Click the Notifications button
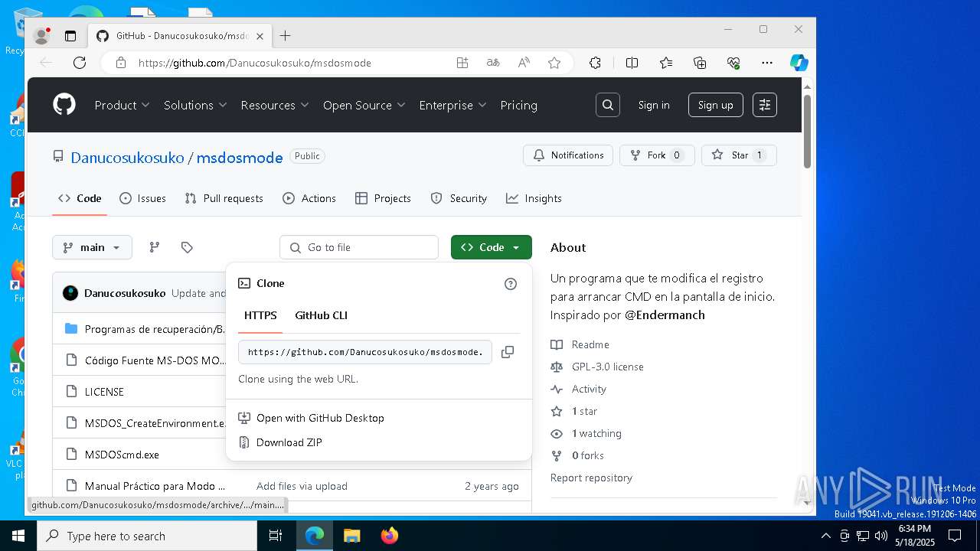 pos(568,155)
